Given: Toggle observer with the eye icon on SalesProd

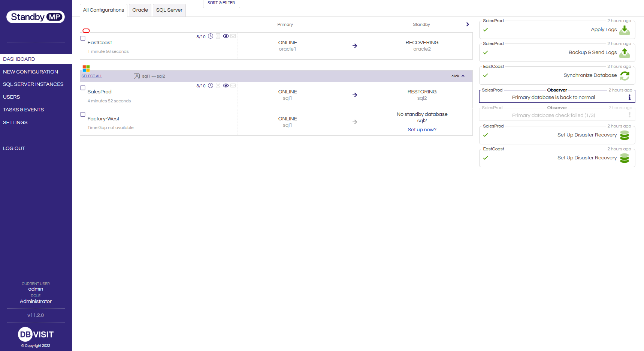Looking at the screenshot, I should click(x=226, y=85).
